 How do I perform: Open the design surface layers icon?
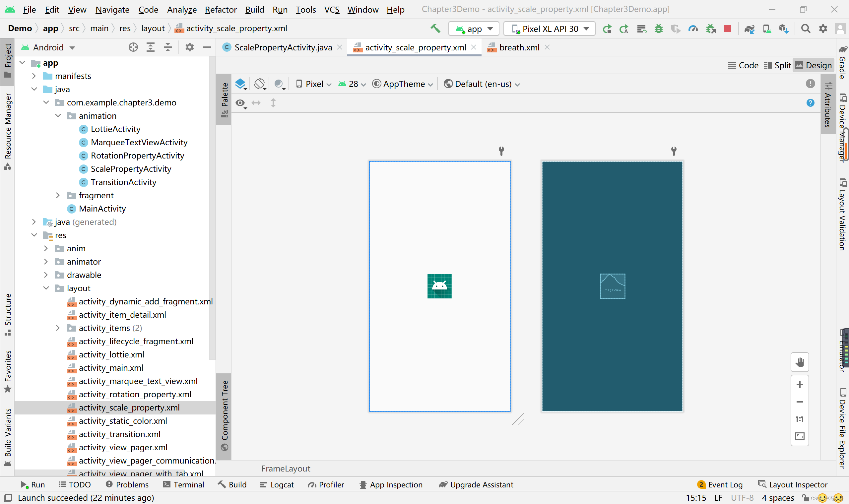(x=240, y=84)
